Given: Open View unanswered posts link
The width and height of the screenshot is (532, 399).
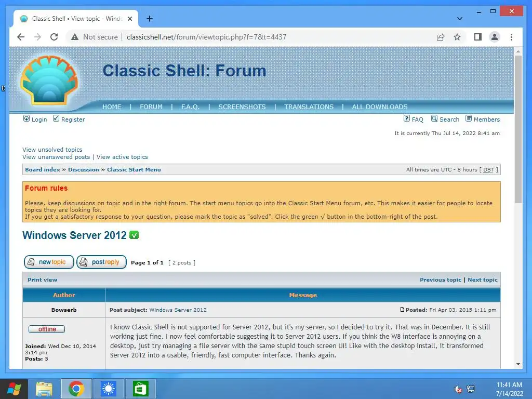Looking at the screenshot, I should [56, 157].
